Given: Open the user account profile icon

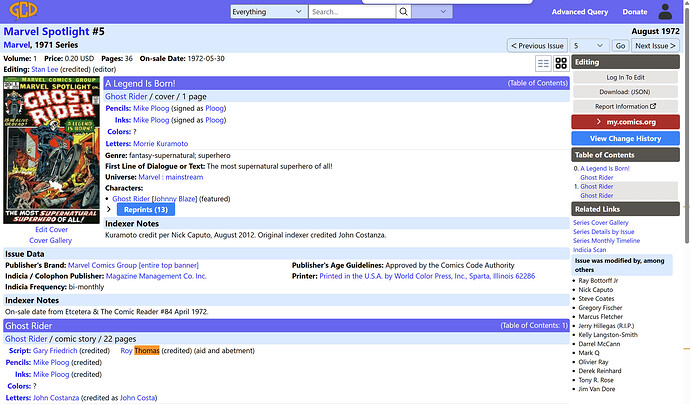Looking at the screenshot, I should coord(665,11).
